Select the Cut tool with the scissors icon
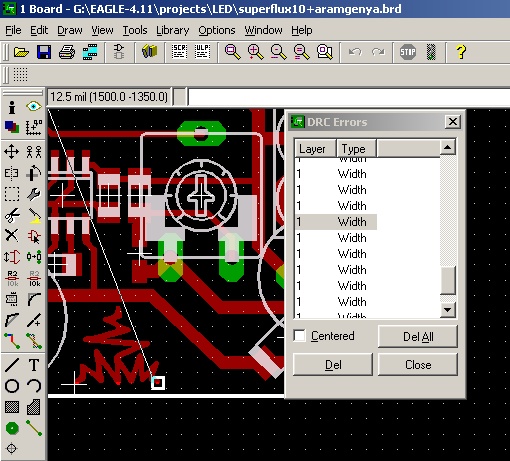 coord(12,215)
